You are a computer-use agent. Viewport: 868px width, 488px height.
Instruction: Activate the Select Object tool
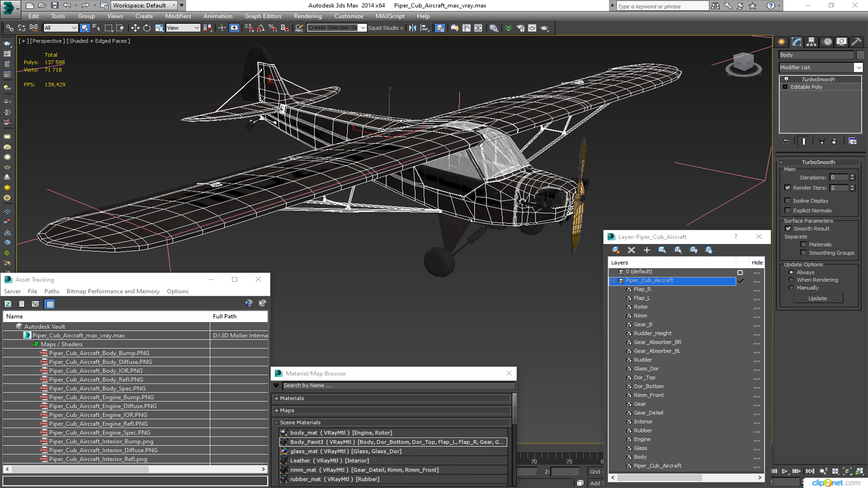(85, 28)
